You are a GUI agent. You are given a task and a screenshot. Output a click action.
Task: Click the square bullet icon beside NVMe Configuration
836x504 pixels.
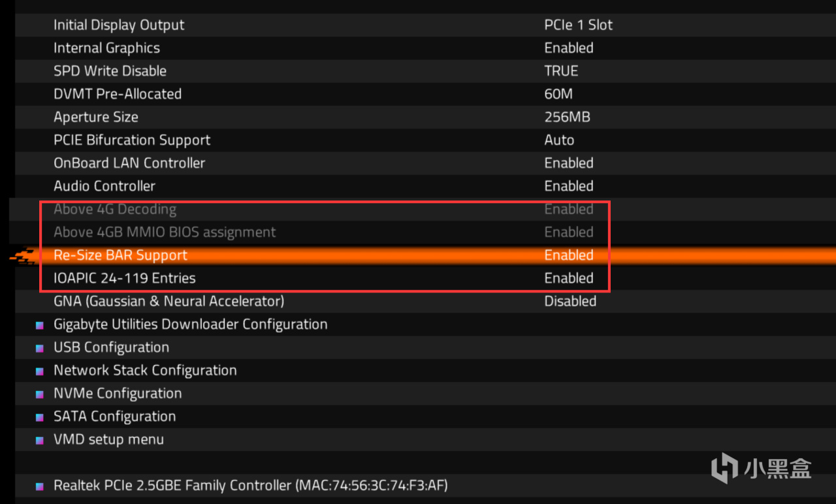[40, 394]
